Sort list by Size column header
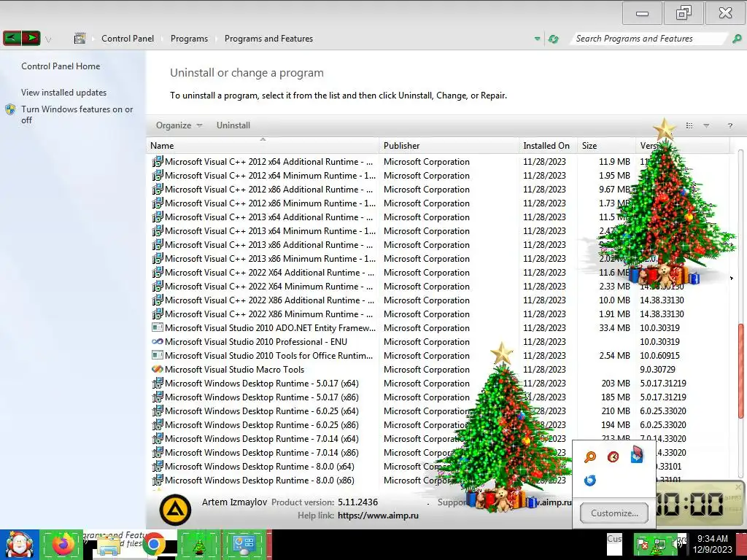The width and height of the screenshot is (747, 560). [606, 146]
